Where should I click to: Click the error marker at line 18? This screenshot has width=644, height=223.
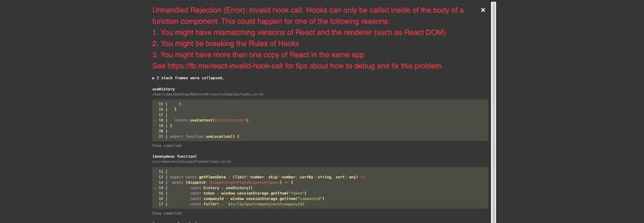point(155,120)
